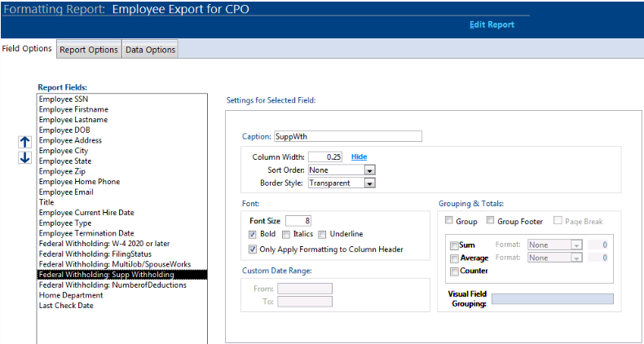Screen dimensions: 644x344
Task: Select Last Check Date field
Action: [x=122, y=306]
